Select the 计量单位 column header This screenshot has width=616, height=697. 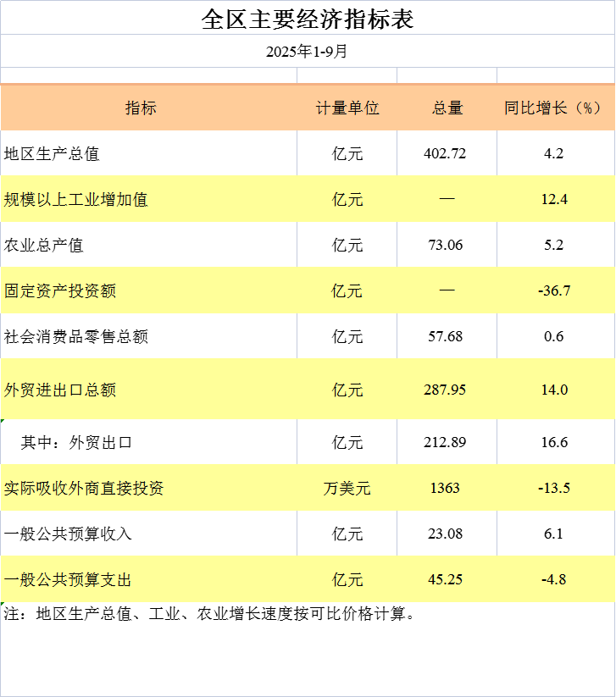347,108
